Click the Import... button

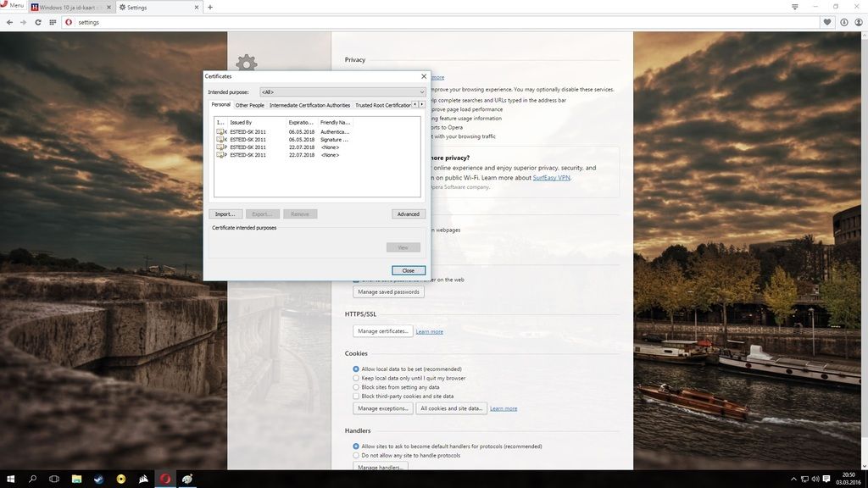(225, 214)
